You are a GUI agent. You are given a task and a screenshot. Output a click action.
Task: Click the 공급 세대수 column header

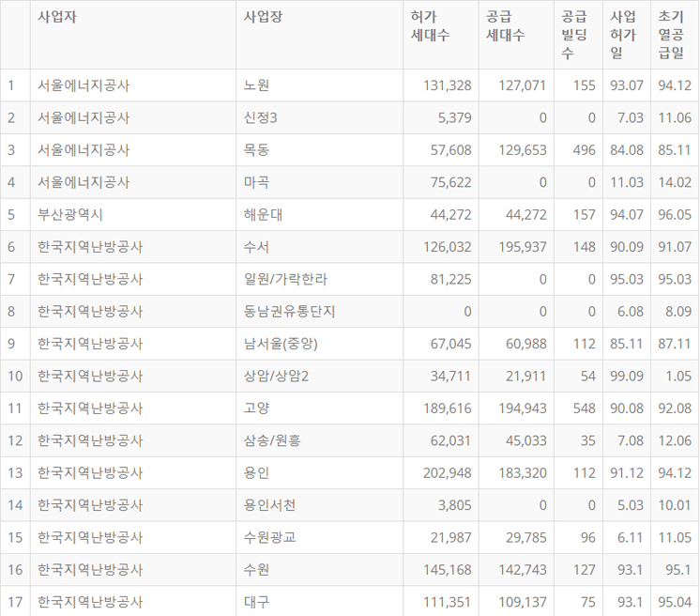(506, 26)
